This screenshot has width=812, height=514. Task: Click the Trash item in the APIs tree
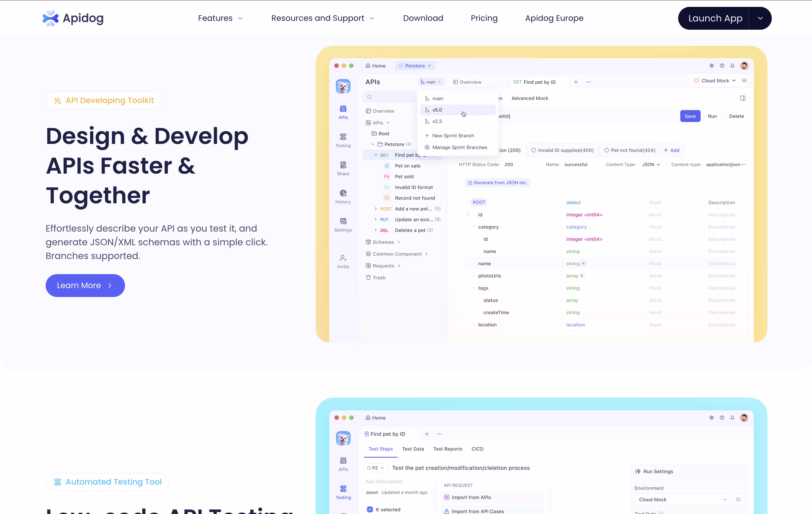pos(379,278)
